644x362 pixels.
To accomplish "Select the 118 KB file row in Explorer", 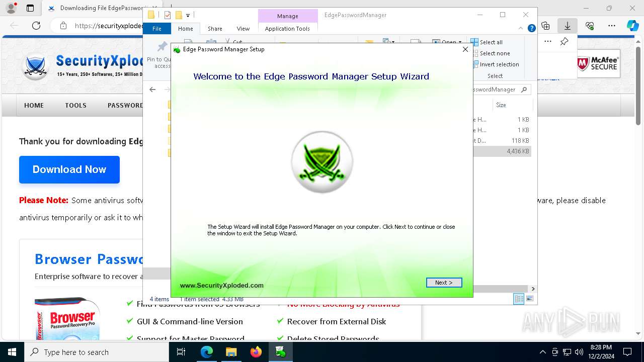I will point(502,141).
